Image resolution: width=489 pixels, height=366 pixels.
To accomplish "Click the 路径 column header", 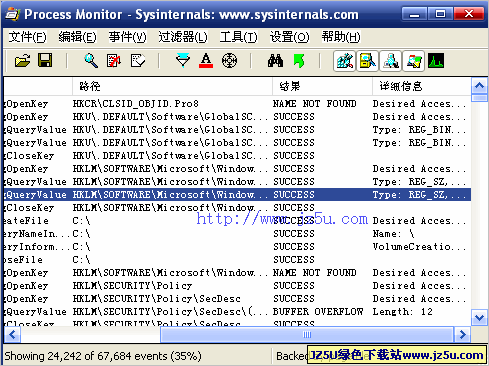I will (172, 87).
